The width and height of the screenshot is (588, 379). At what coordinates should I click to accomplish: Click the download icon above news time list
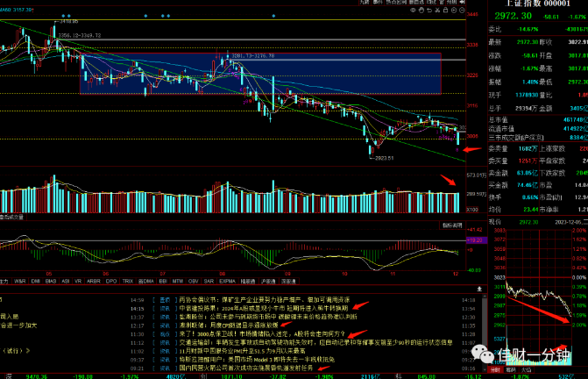click(479, 289)
